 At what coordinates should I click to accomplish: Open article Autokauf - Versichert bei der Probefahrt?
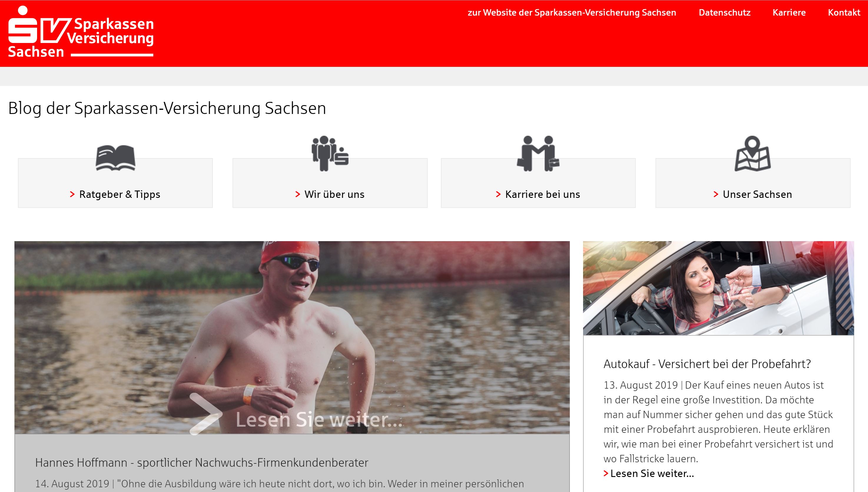point(707,364)
